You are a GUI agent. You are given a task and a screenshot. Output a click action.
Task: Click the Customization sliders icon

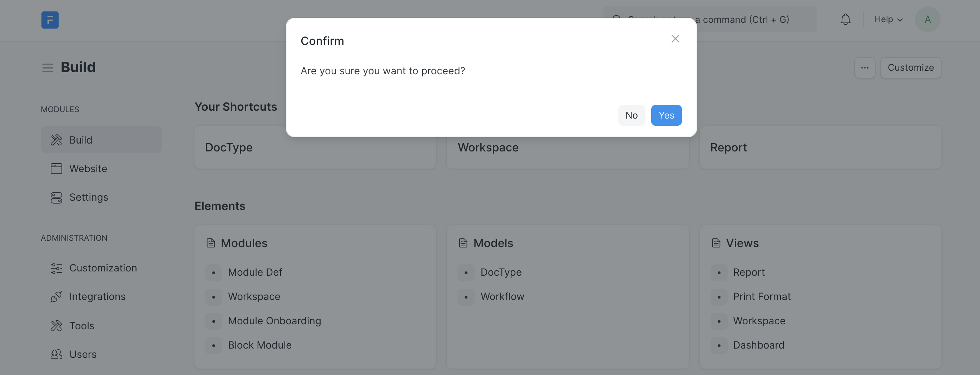(x=56, y=268)
